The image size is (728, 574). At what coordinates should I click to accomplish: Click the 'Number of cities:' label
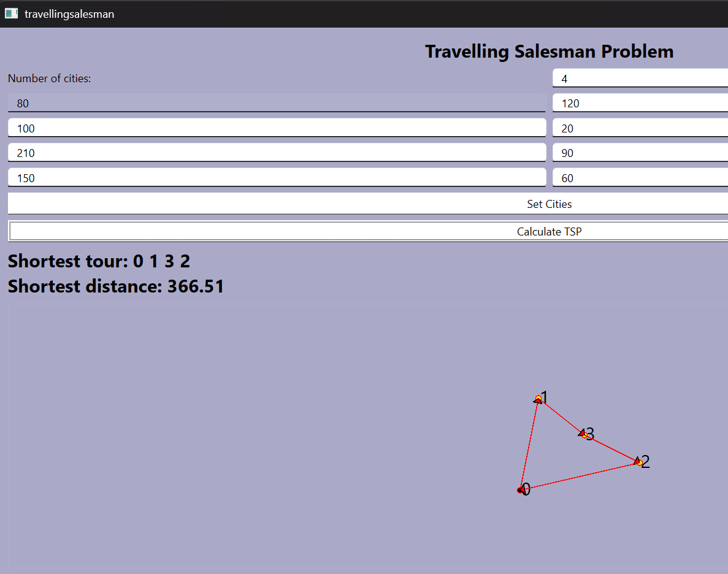[x=49, y=78]
